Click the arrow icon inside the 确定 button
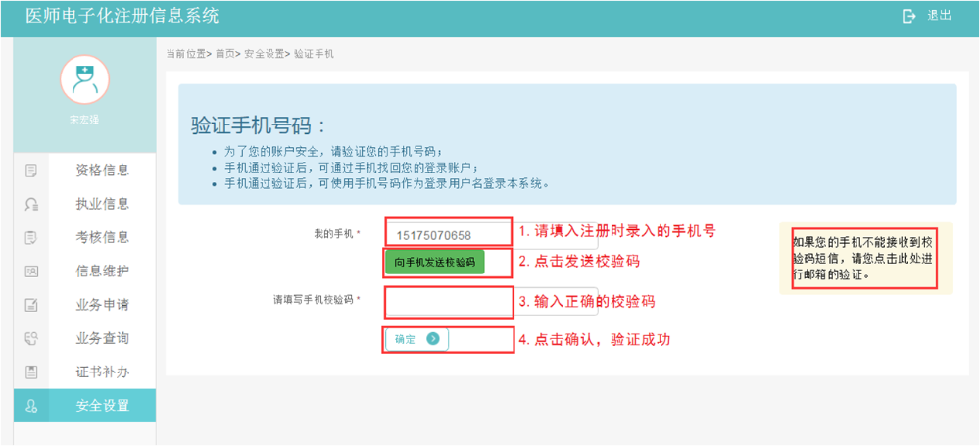Image resolution: width=980 pixels, height=446 pixels. pos(432,339)
